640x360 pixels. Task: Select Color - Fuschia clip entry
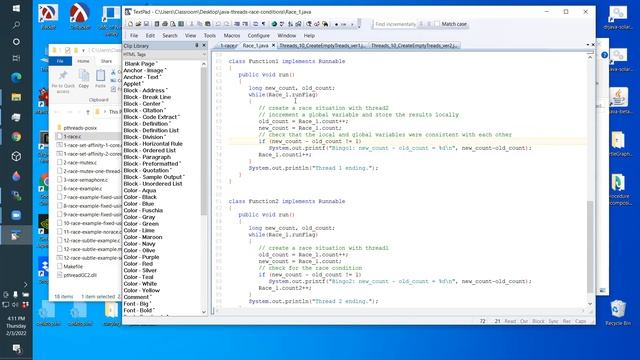coord(143,210)
